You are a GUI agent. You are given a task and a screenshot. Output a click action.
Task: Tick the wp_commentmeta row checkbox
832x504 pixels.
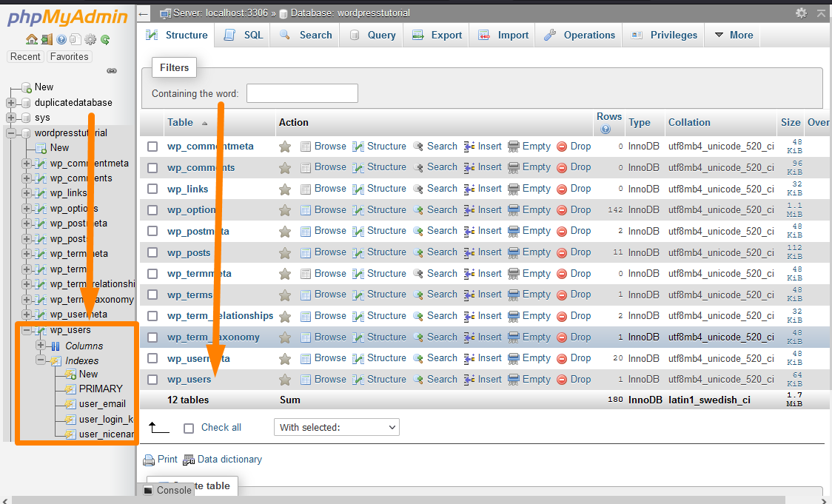[152, 147]
